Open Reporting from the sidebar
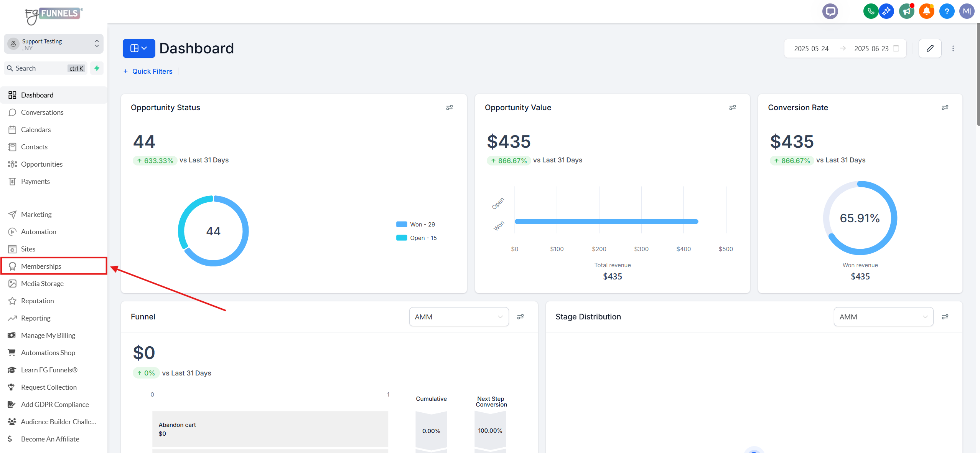 [54, 318]
